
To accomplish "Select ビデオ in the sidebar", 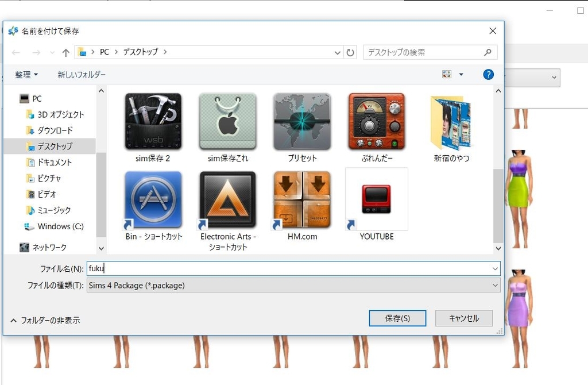I will pos(41,194).
